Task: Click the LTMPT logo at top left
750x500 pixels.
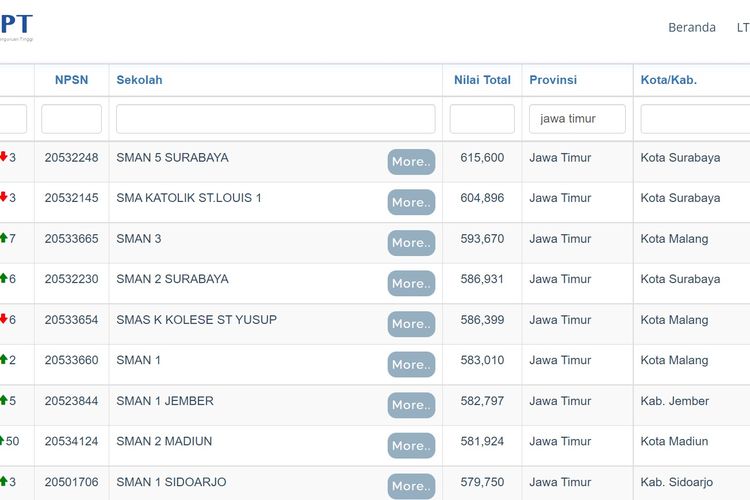Action: (16, 25)
